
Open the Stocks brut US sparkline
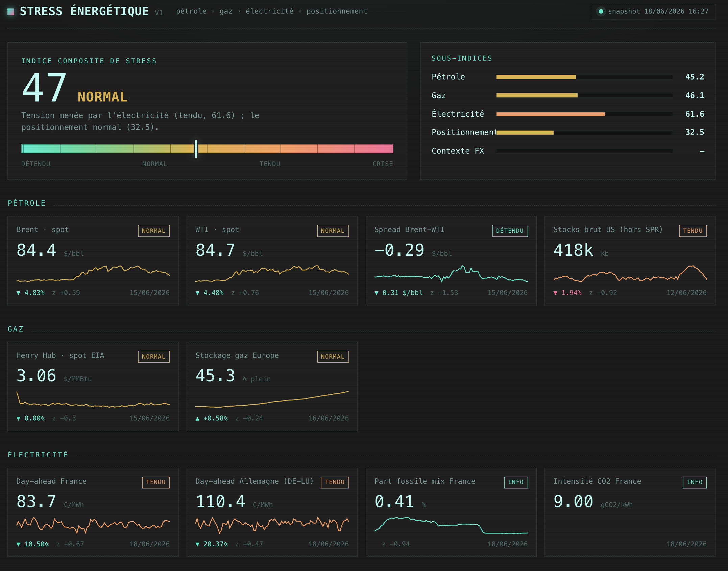coord(630,273)
